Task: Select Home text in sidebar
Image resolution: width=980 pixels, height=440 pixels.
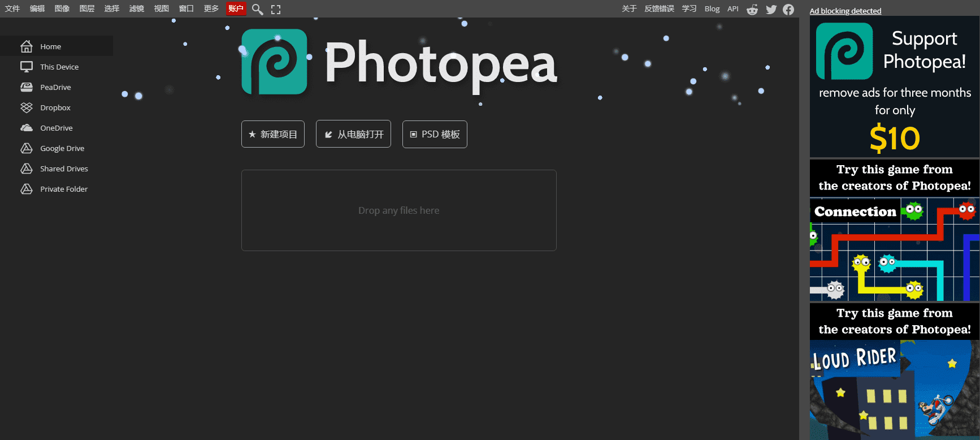Action: click(50, 46)
